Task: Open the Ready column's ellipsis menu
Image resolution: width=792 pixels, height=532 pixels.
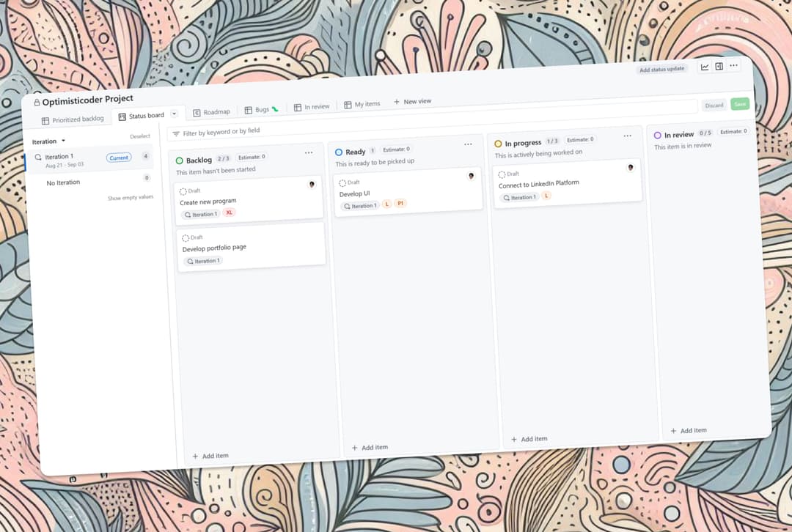Action: click(468, 145)
